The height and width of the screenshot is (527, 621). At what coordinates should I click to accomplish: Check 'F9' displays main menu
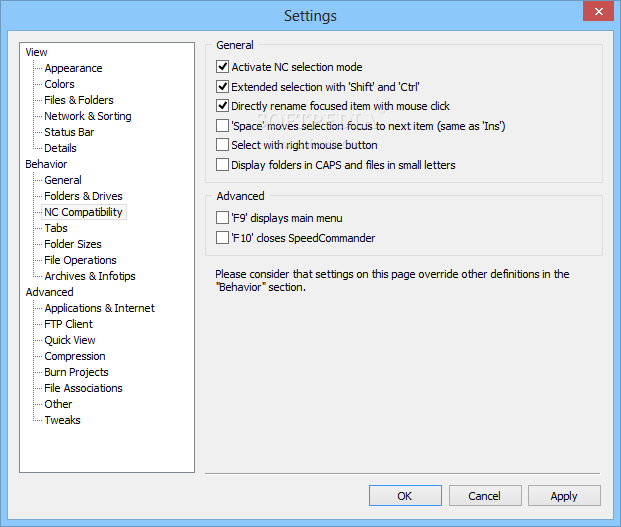pos(222,218)
